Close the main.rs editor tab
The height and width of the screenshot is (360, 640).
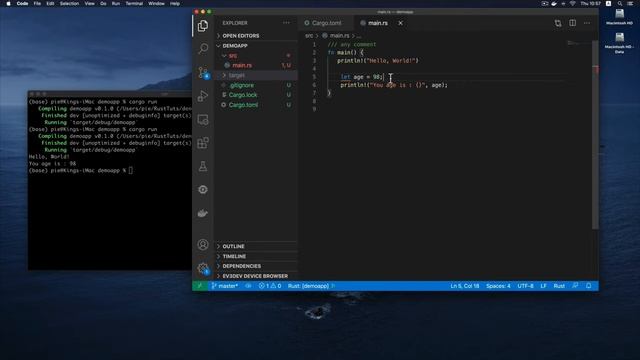pyautogui.click(x=400, y=23)
